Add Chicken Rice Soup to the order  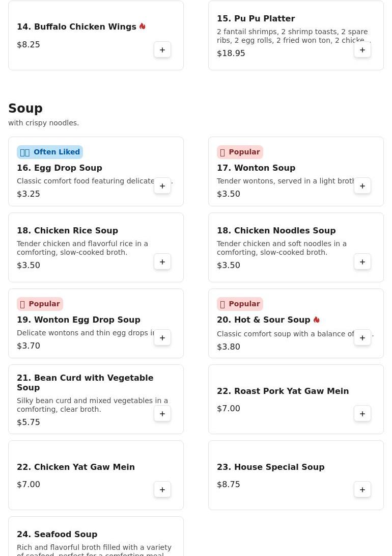pyautogui.click(x=162, y=262)
